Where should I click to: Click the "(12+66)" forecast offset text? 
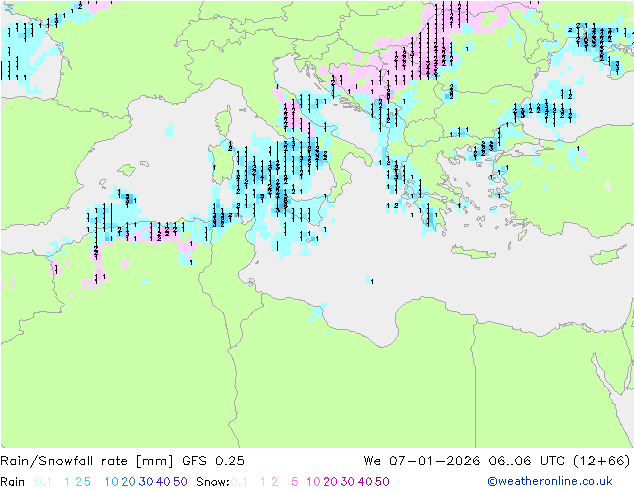point(602,461)
